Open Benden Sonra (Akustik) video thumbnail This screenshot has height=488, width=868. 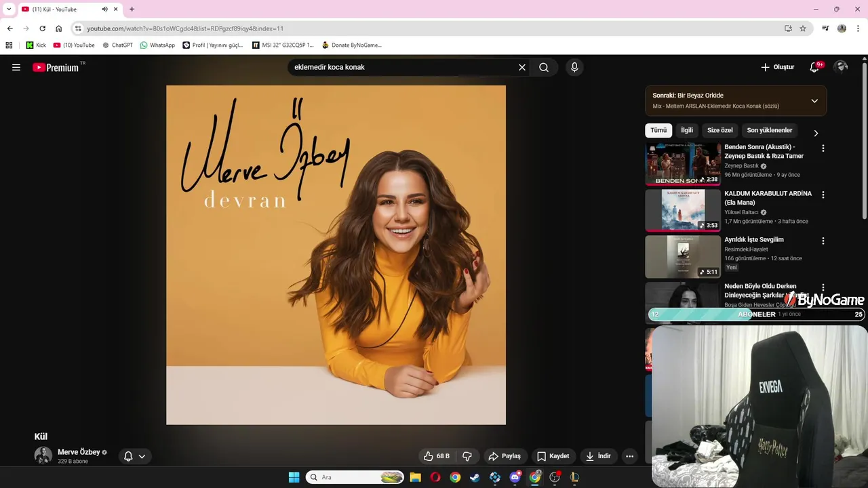683,164
